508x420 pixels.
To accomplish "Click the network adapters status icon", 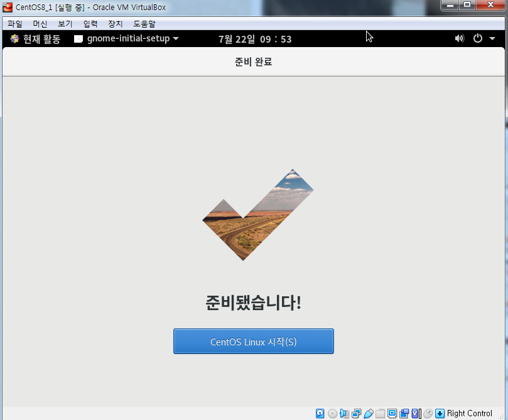I will point(356,414).
